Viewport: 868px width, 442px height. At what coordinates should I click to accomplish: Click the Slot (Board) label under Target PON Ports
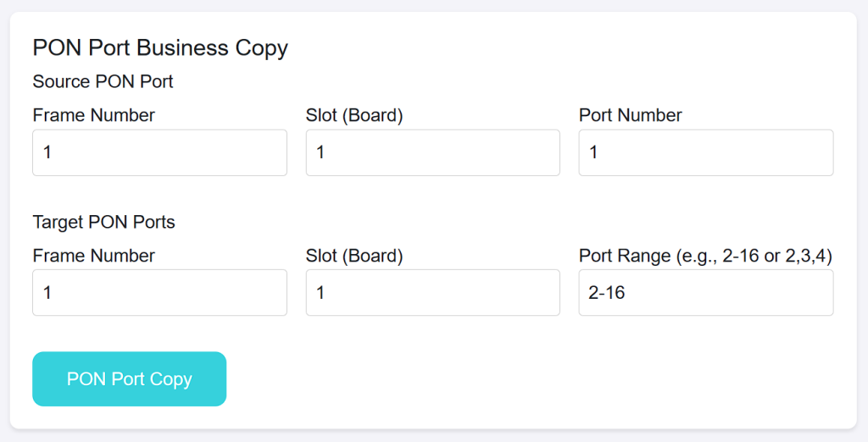coord(354,256)
